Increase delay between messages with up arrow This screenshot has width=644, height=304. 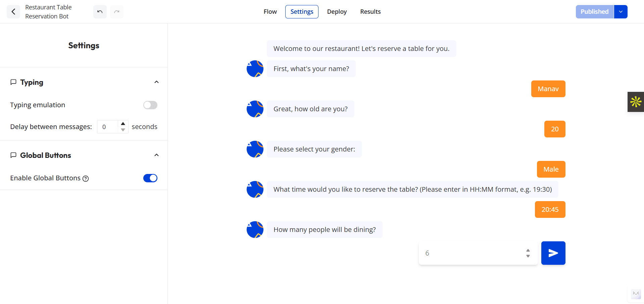pos(123,124)
